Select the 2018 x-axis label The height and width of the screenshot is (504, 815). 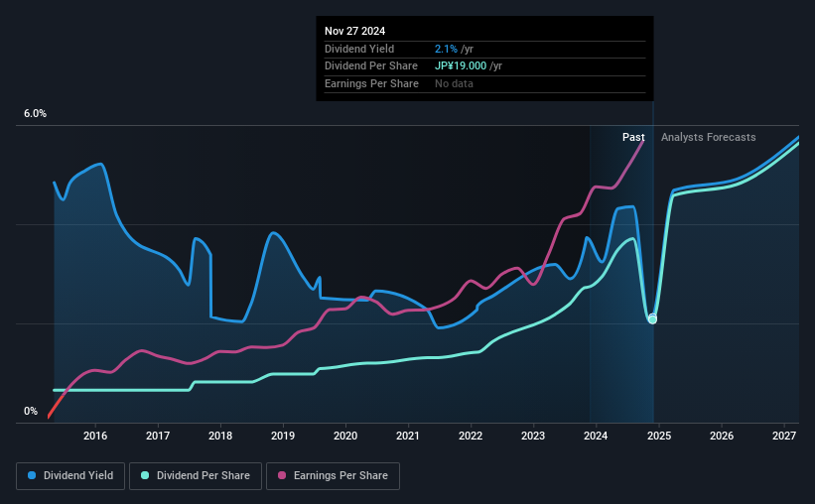(220, 436)
